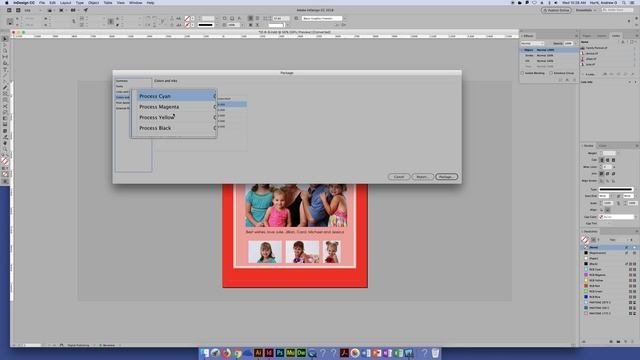The width and height of the screenshot is (640, 360).
Task: Switch to the Layers panel tab
Action: pos(602,36)
